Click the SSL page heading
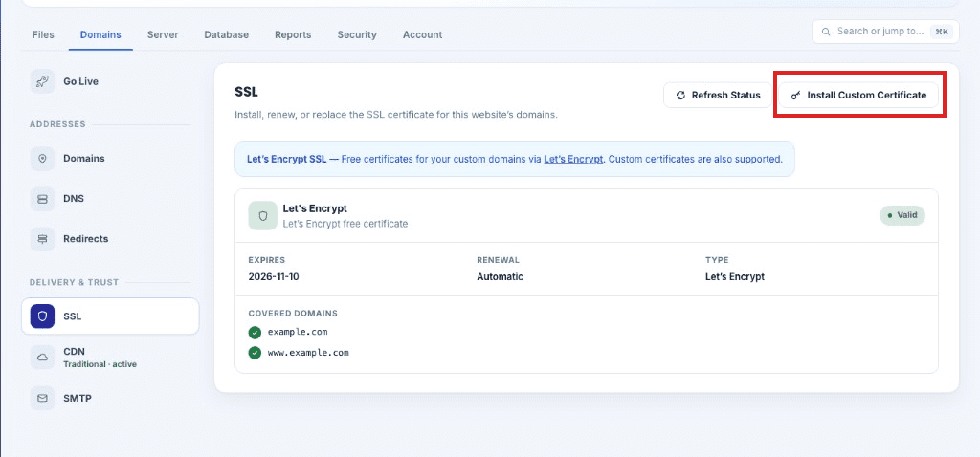 pyautogui.click(x=246, y=93)
